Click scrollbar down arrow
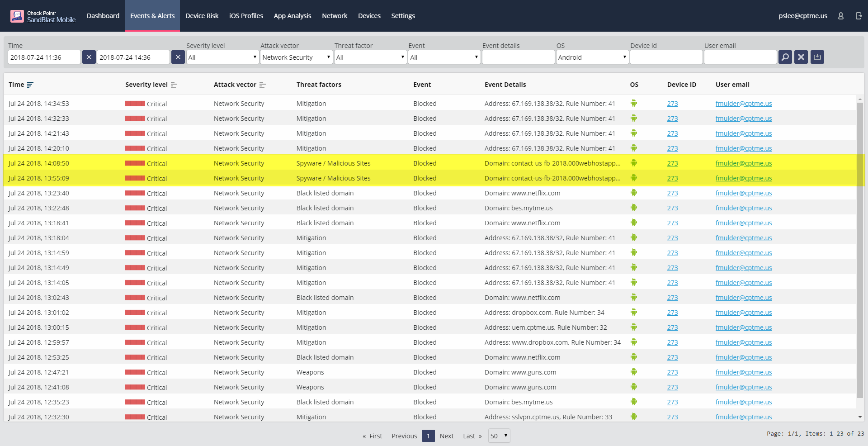 [x=860, y=417]
